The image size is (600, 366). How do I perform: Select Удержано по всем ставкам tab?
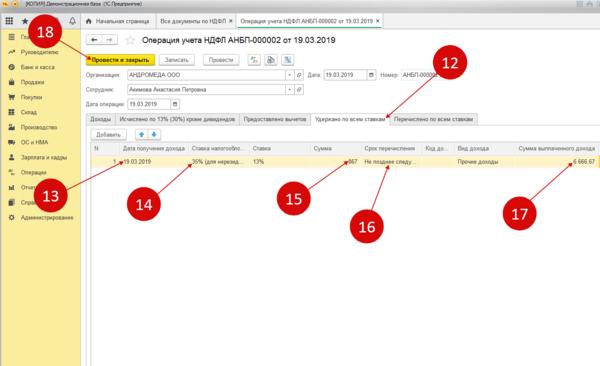tap(350, 119)
